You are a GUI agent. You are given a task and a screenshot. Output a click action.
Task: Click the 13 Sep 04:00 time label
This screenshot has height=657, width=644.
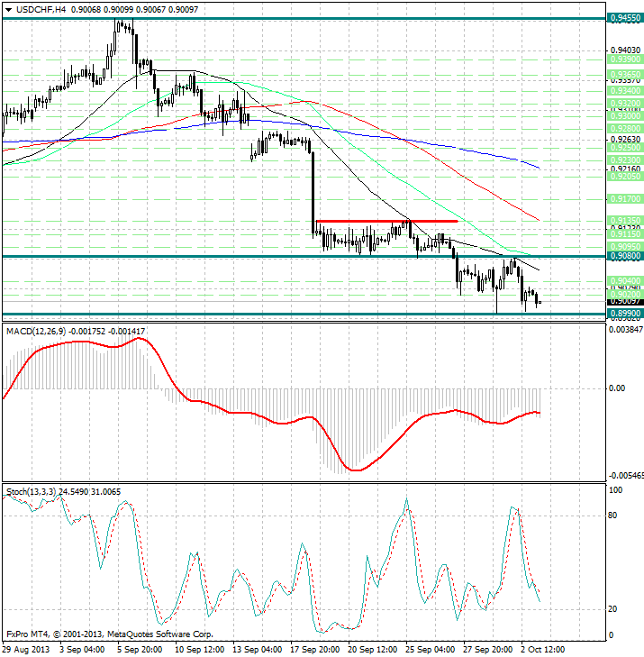point(257,650)
